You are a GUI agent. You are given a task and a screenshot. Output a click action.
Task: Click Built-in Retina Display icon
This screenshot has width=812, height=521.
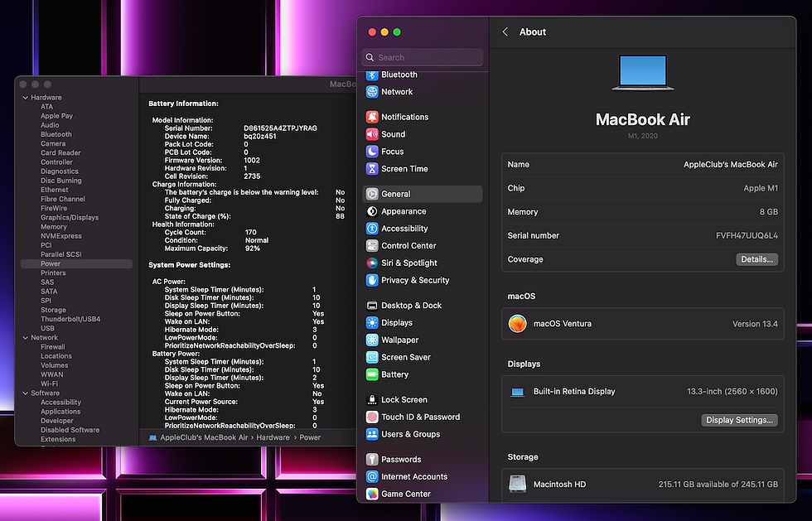pos(517,392)
